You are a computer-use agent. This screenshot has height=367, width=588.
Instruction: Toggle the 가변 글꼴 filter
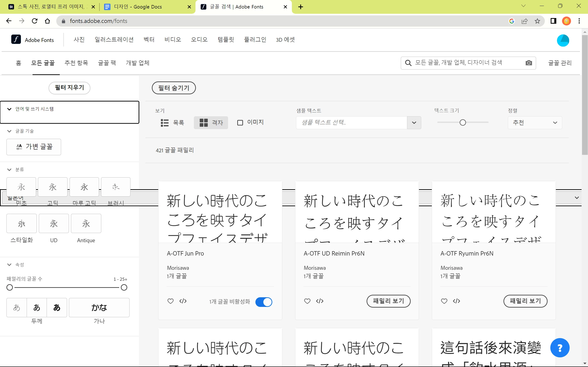coord(34,147)
